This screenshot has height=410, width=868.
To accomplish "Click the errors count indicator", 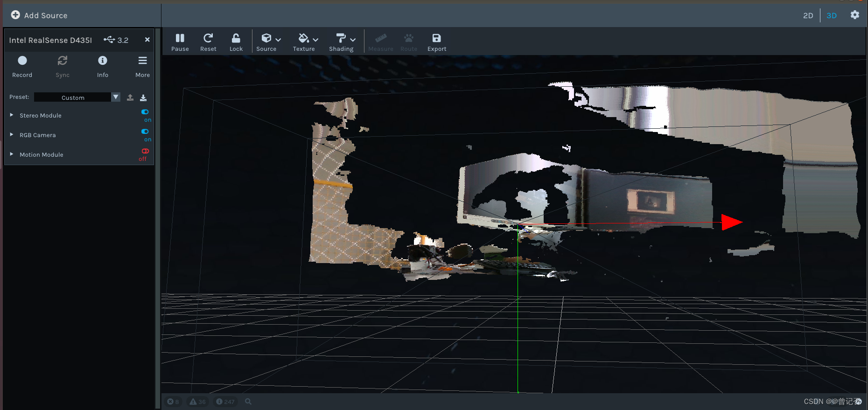I will (173, 402).
